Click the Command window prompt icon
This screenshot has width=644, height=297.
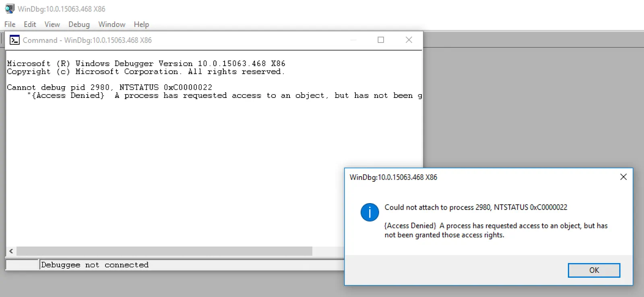(x=14, y=40)
